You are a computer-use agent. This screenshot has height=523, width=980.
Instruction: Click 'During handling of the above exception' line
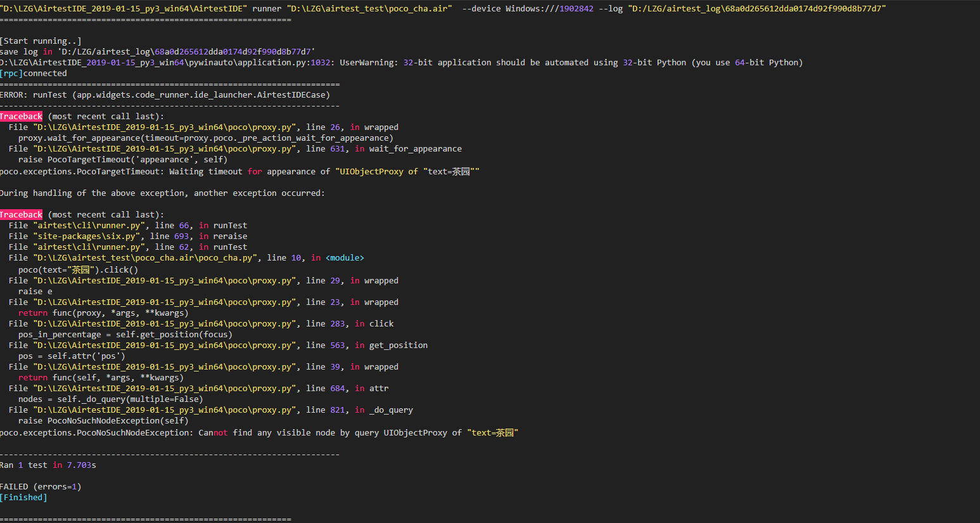coord(162,193)
